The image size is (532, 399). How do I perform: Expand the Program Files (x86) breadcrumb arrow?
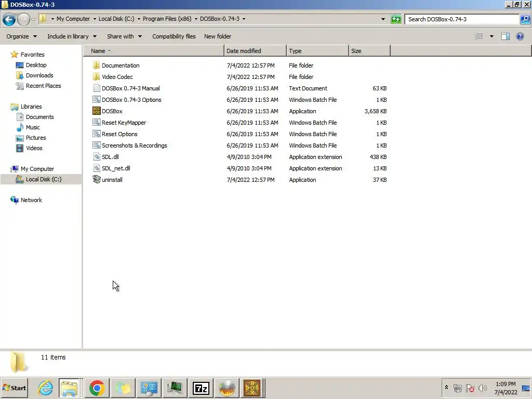(196, 19)
